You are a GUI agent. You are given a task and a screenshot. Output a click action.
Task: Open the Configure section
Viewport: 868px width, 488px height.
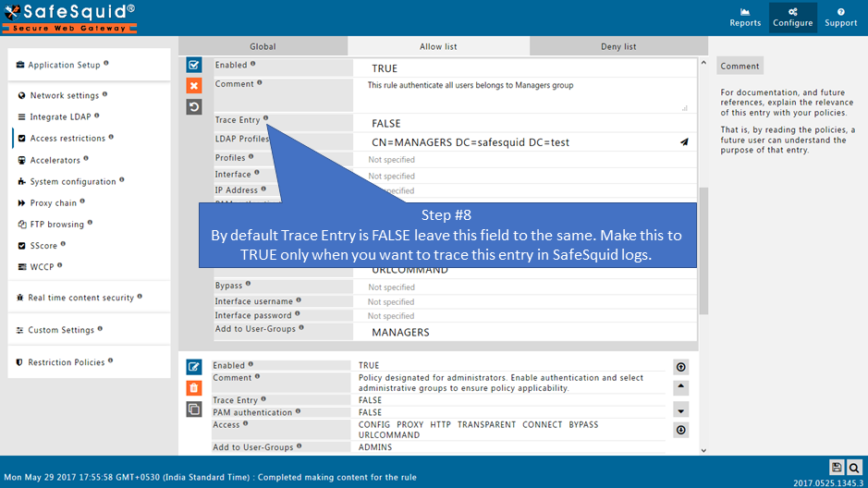point(793,18)
